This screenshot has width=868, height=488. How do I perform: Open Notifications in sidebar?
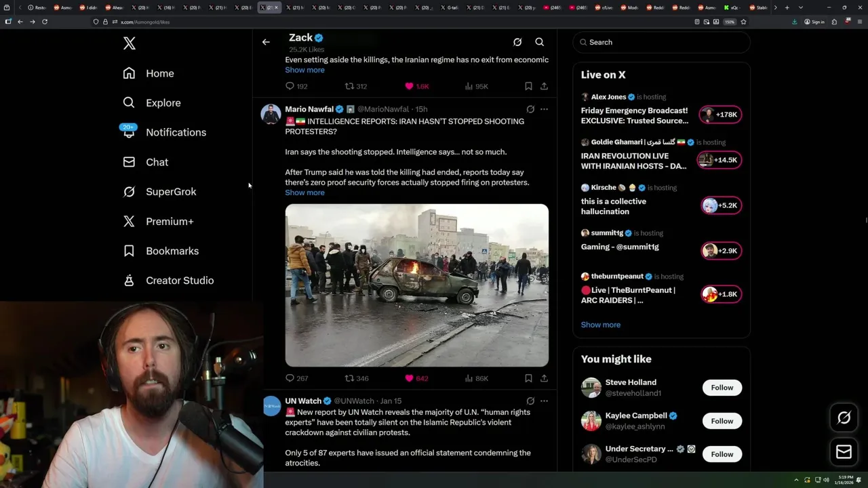pos(164,132)
